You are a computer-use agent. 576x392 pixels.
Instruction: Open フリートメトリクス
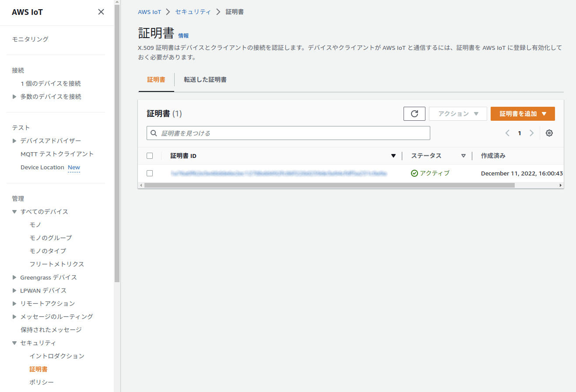[57, 264]
